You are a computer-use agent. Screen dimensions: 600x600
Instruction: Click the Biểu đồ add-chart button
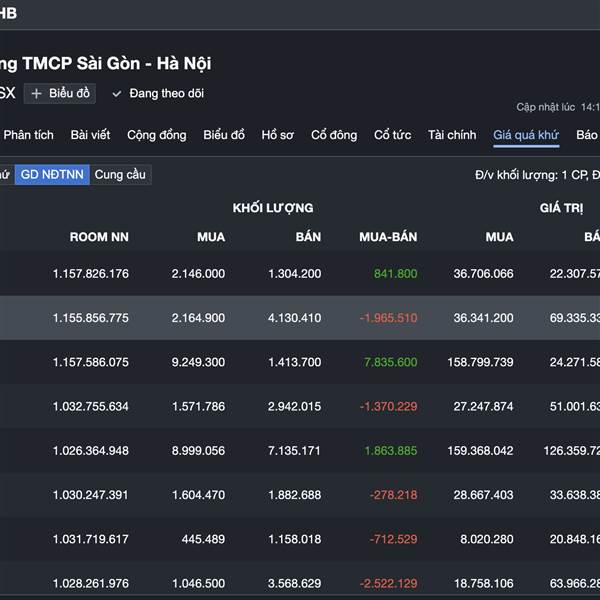pos(60,93)
